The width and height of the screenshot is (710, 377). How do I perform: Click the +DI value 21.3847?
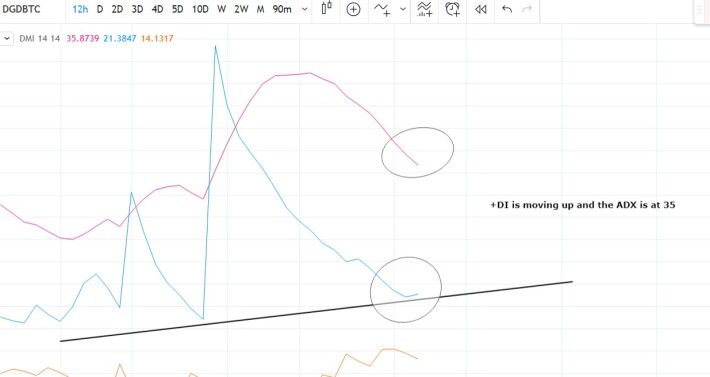(x=120, y=38)
